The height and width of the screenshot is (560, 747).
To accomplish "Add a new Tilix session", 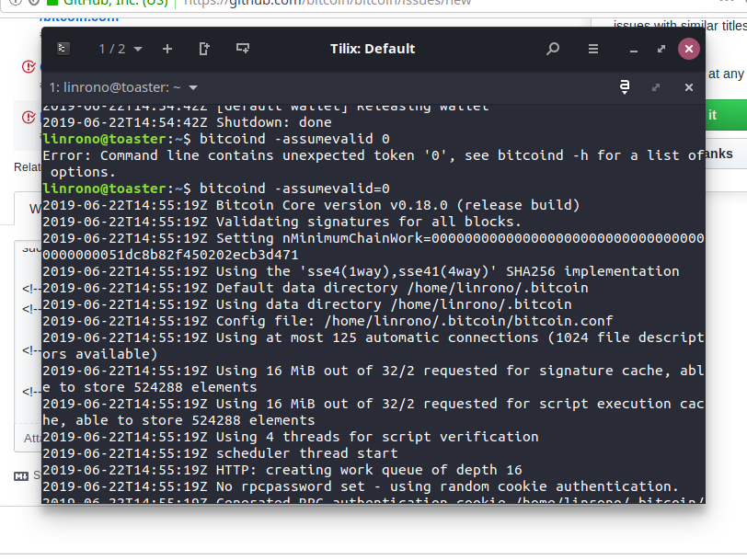I will click(x=167, y=49).
